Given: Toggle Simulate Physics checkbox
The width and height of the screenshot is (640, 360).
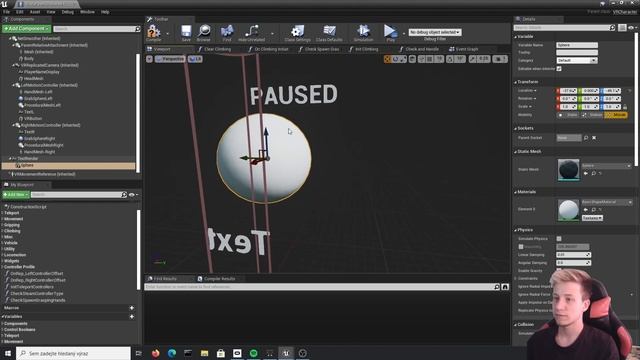Looking at the screenshot, I should coord(559,238).
